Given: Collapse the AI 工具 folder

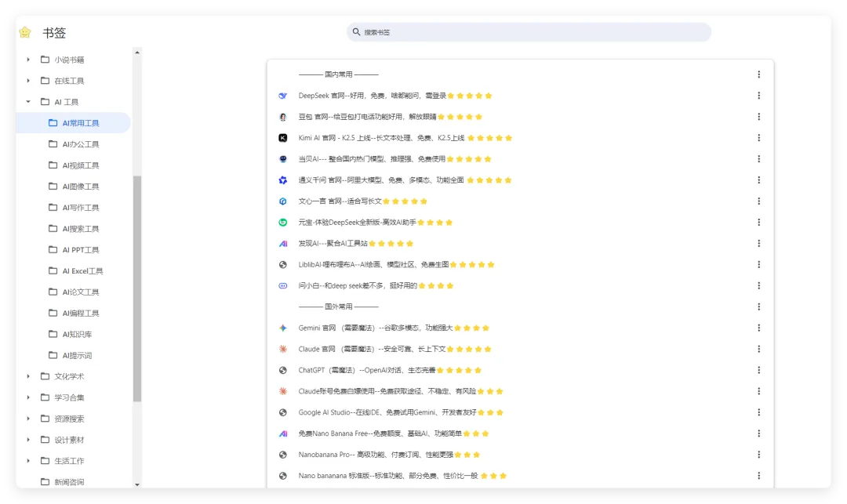Looking at the screenshot, I should click(x=28, y=101).
